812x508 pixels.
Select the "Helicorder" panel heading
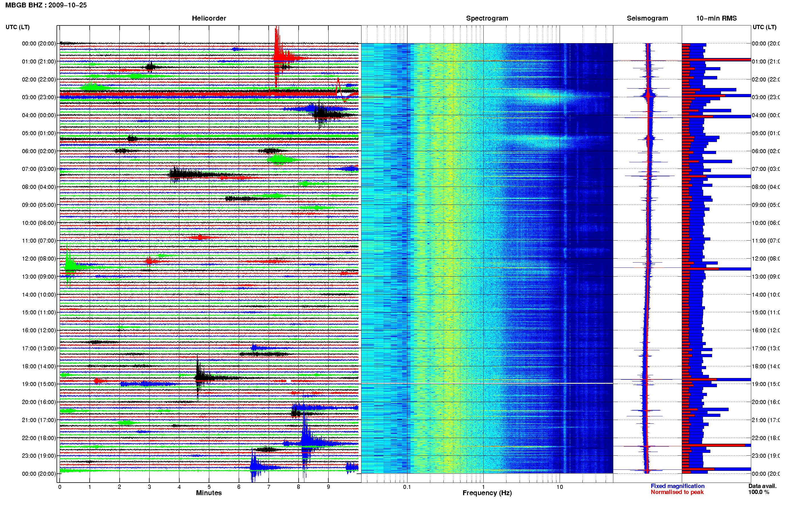pyautogui.click(x=209, y=18)
